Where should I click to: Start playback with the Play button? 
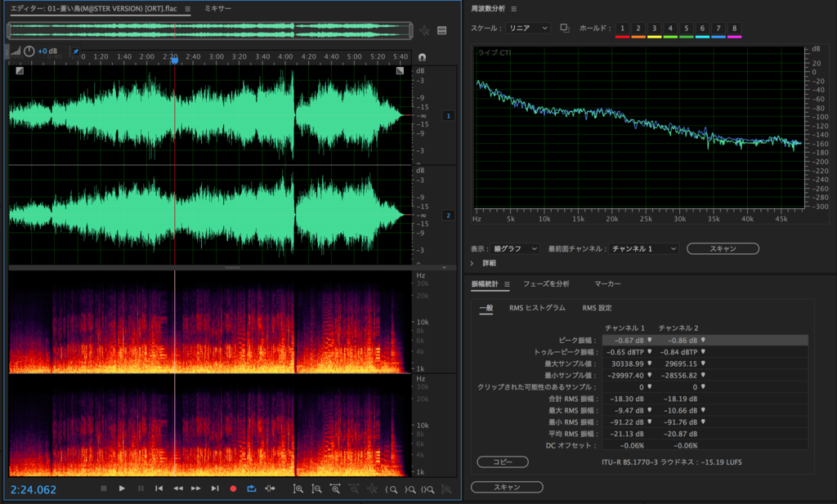coord(122,488)
